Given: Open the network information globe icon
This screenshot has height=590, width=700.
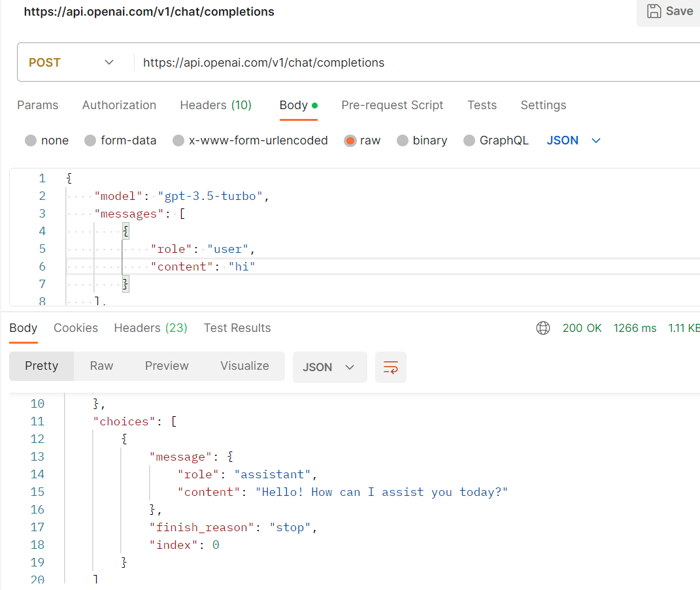Looking at the screenshot, I should coord(543,328).
